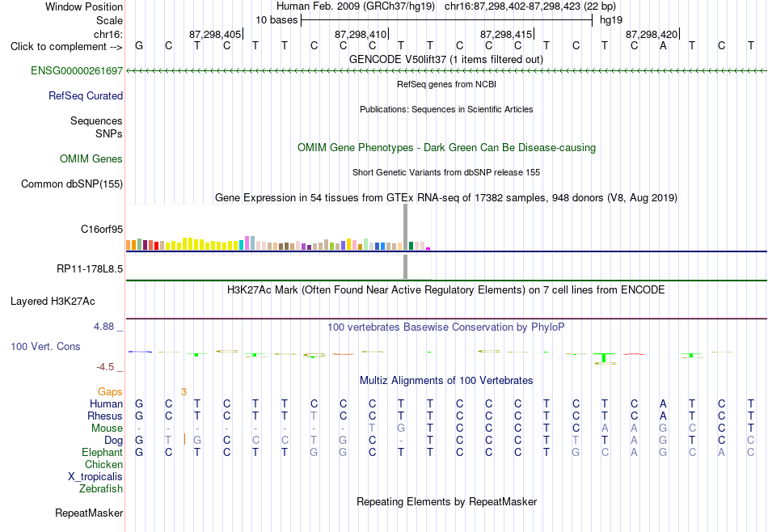
Task: Click the single A base in top sequence row
Action: click(x=663, y=46)
